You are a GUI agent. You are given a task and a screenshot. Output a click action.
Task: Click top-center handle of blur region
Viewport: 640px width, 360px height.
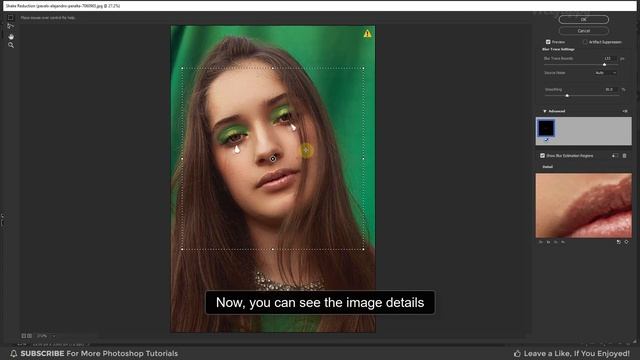(273, 68)
